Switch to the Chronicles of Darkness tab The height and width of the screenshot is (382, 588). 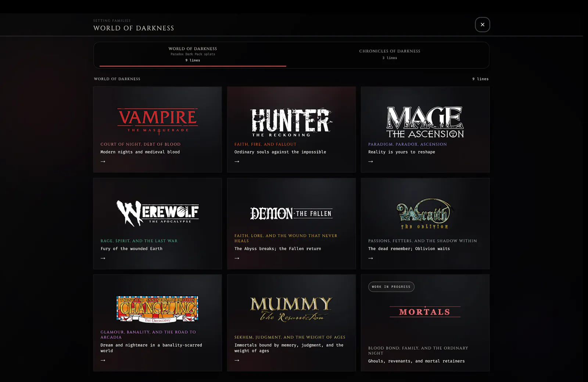point(390,54)
